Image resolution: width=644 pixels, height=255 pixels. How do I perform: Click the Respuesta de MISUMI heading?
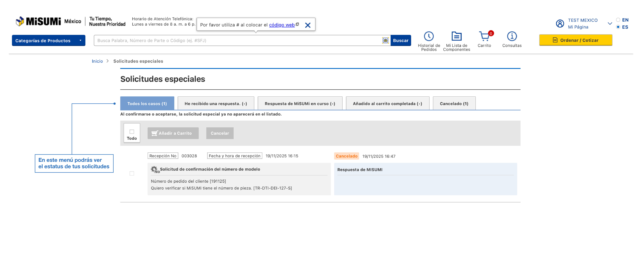coord(360,170)
